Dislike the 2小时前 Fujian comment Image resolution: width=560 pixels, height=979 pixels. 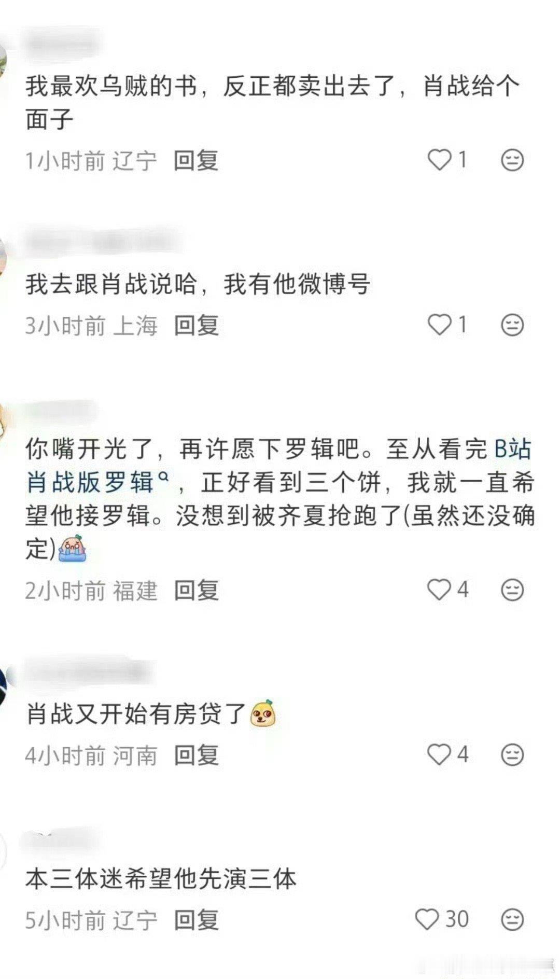point(512,590)
